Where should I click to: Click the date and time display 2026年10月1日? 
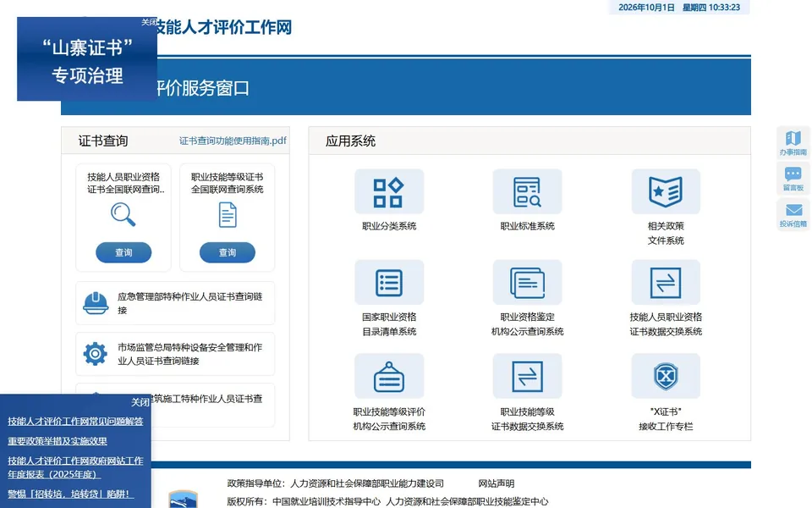pyautogui.click(x=679, y=8)
